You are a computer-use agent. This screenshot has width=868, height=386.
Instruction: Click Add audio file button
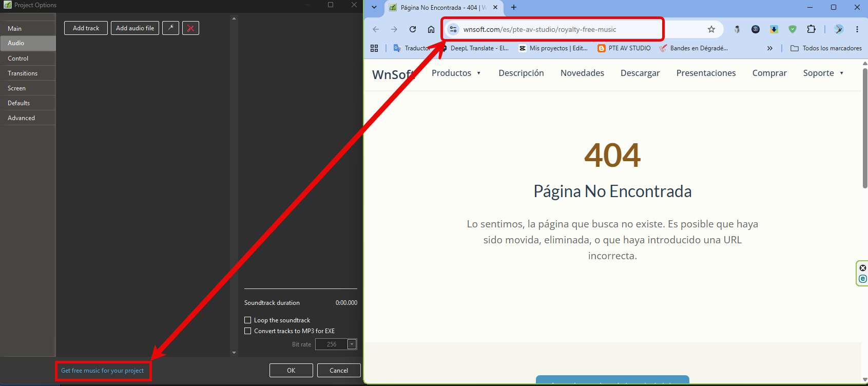click(135, 28)
